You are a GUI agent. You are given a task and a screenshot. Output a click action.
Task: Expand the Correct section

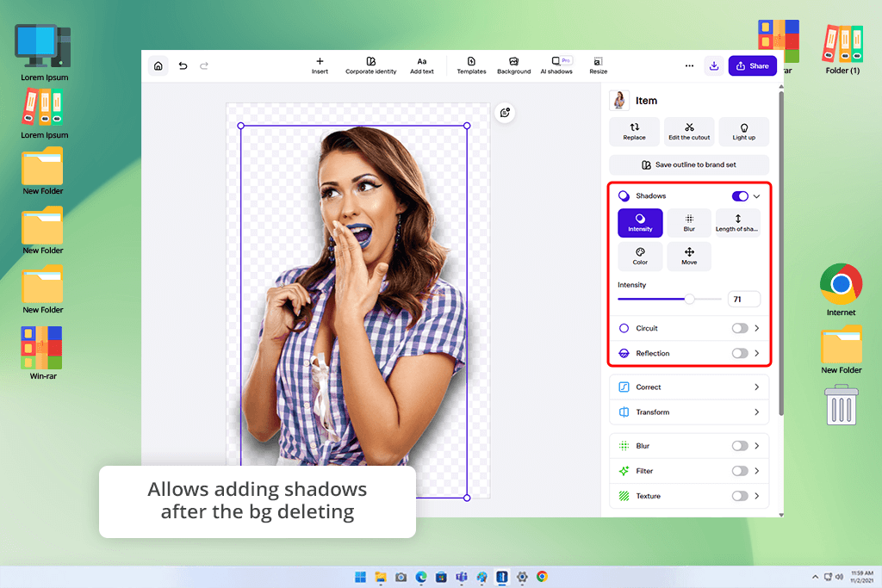689,387
